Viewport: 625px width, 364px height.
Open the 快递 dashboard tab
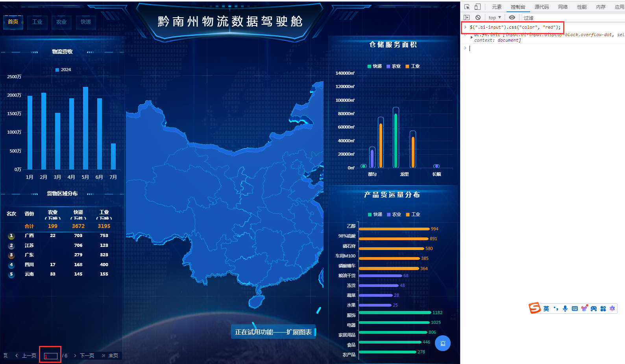tap(86, 22)
